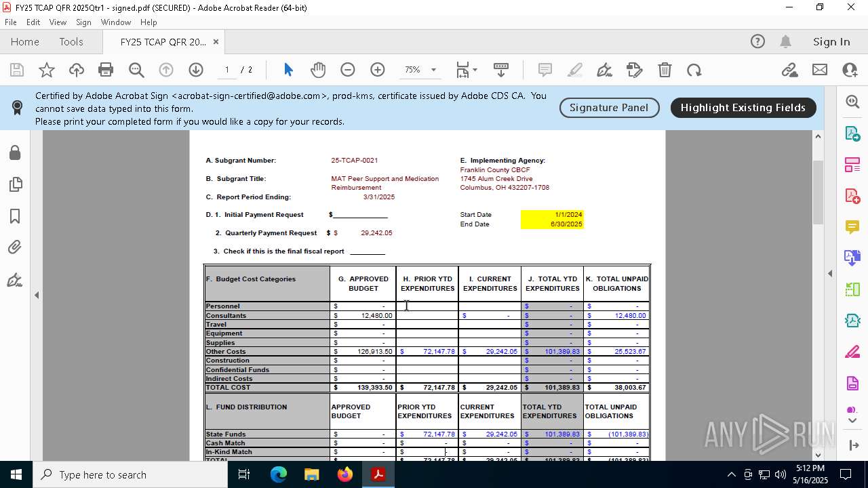868x488 pixels.
Task: Open notifications bell
Action: (x=785, y=41)
